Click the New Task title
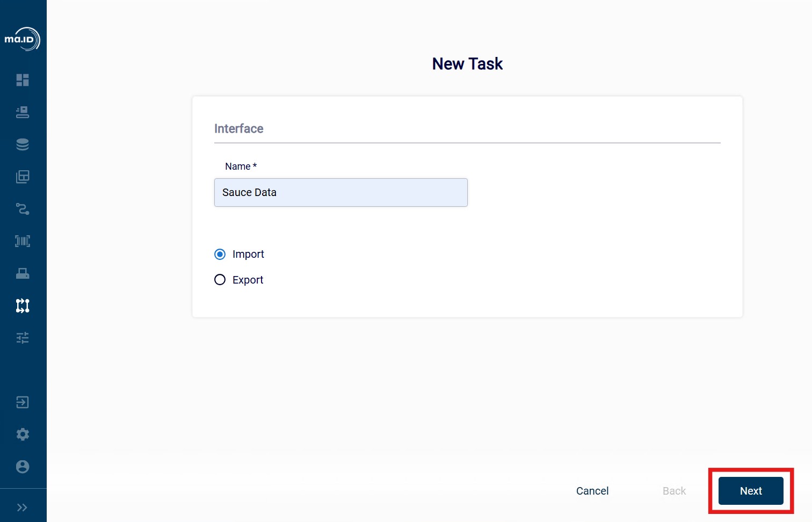 point(467,64)
